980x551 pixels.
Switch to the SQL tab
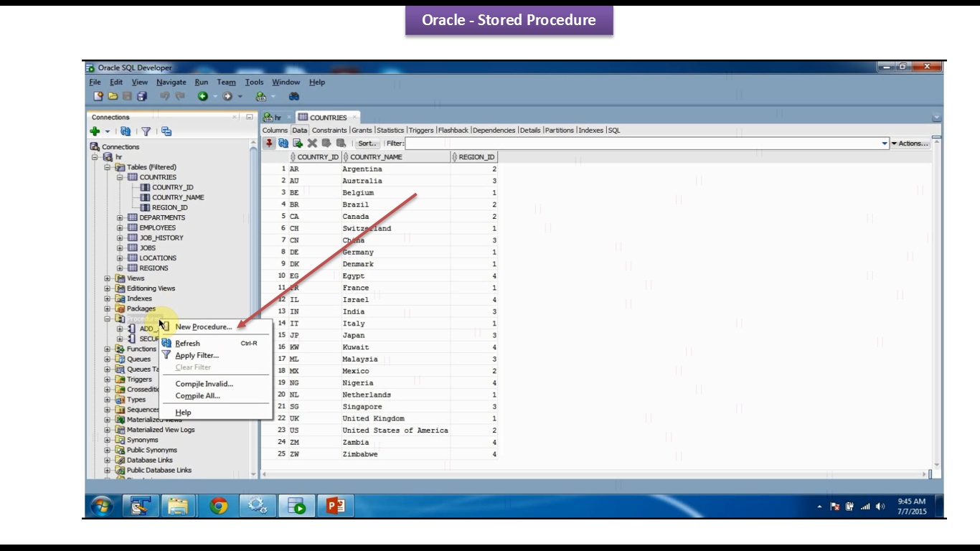click(613, 130)
